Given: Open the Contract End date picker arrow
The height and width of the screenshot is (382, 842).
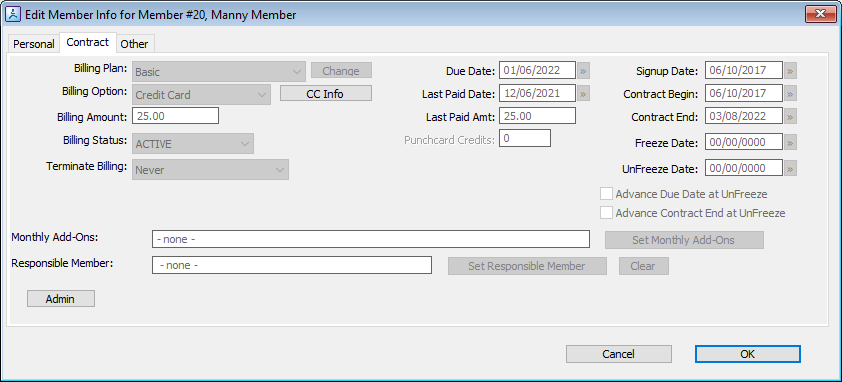Looking at the screenshot, I should 790,116.
